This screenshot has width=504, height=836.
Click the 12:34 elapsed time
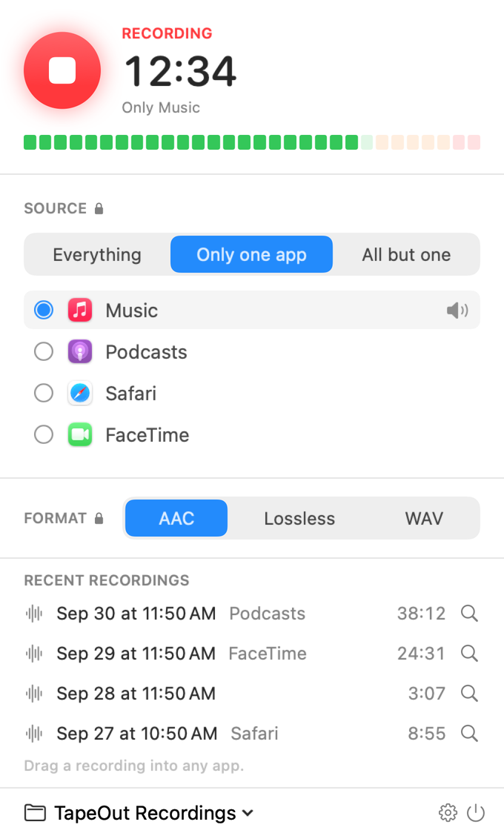click(179, 71)
